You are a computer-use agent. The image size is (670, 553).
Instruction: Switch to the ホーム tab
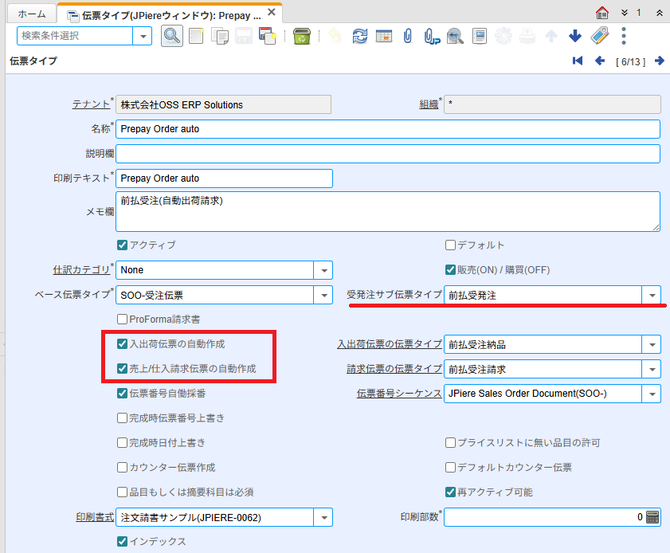tap(32, 14)
